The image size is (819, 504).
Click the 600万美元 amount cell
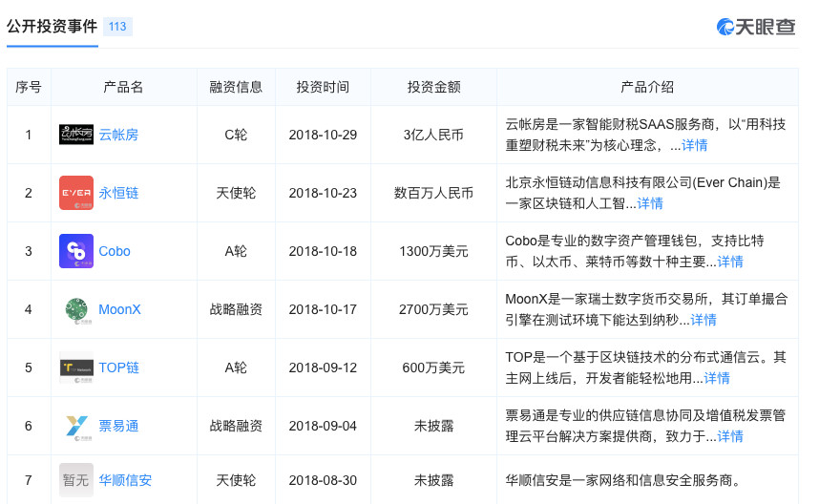433,367
